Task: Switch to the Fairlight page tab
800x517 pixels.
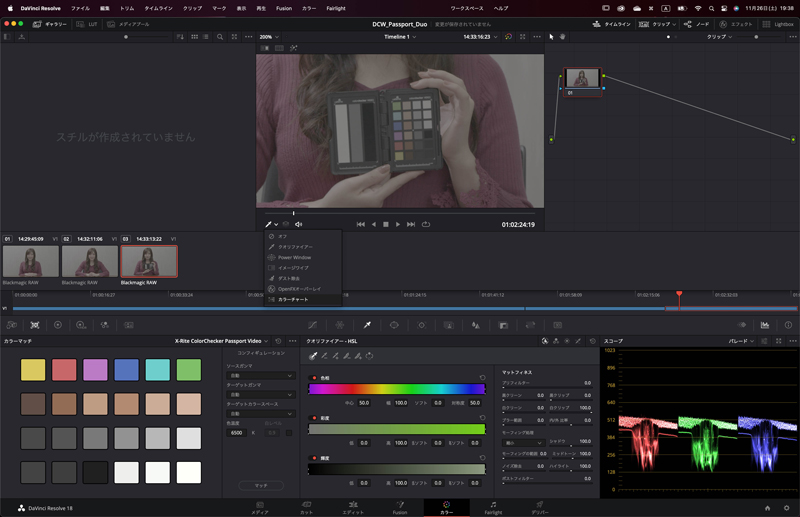Action: (x=493, y=507)
